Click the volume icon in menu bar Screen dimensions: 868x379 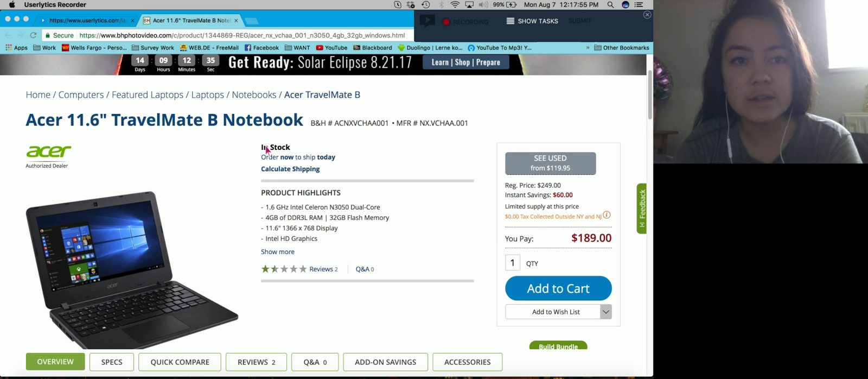tap(483, 4)
